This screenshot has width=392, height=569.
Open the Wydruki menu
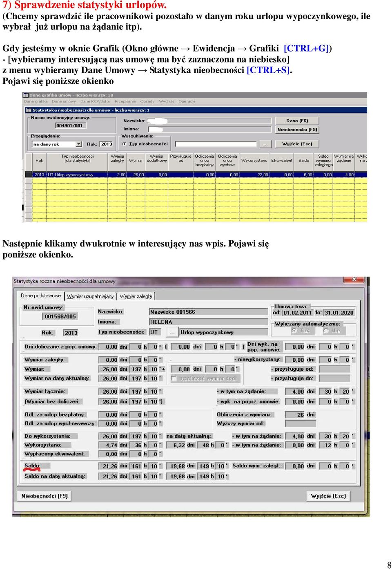point(167,101)
